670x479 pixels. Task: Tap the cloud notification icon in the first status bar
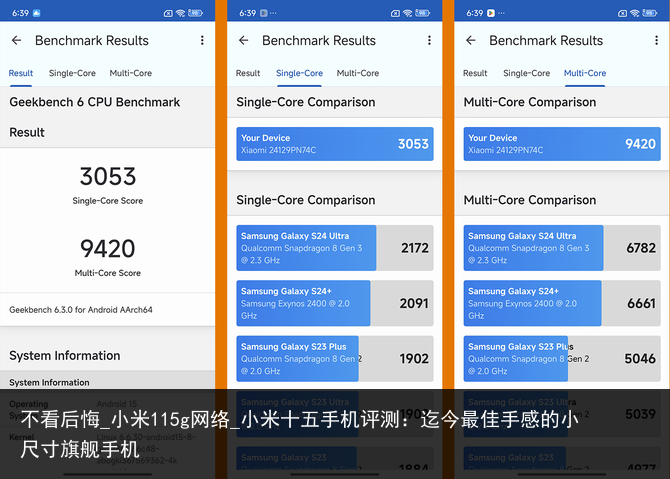click(x=36, y=13)
